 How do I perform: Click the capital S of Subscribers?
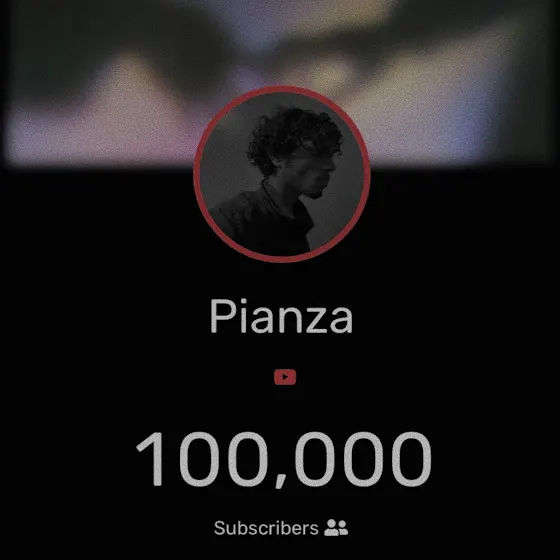click(220, 528)
